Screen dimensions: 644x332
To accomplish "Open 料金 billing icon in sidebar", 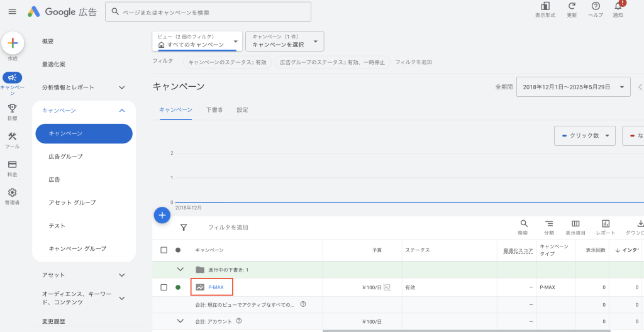I will click(x=12, y=165).
